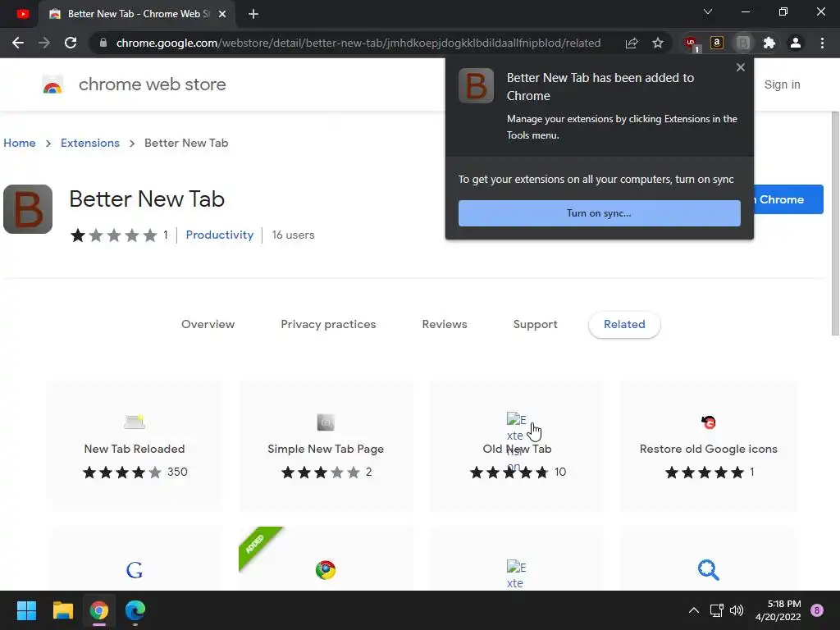
Task: Switch to the Reviews tab
Action: click(445, 324)
